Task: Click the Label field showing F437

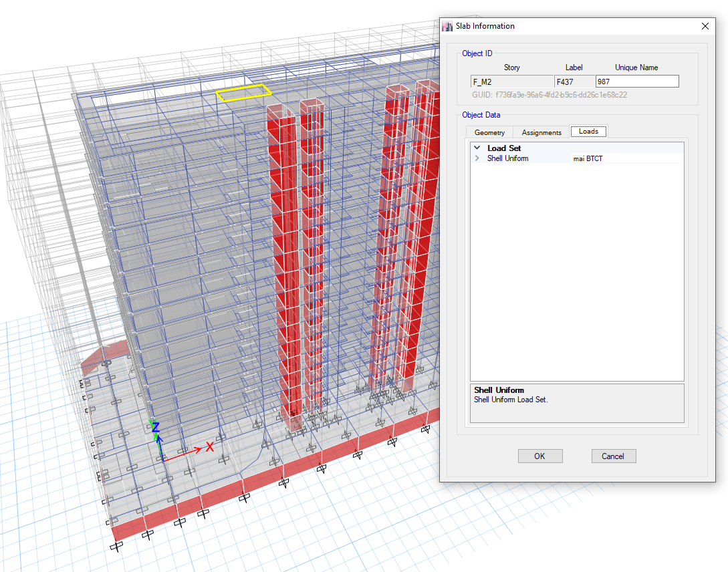Action: [x=574, y=82]
